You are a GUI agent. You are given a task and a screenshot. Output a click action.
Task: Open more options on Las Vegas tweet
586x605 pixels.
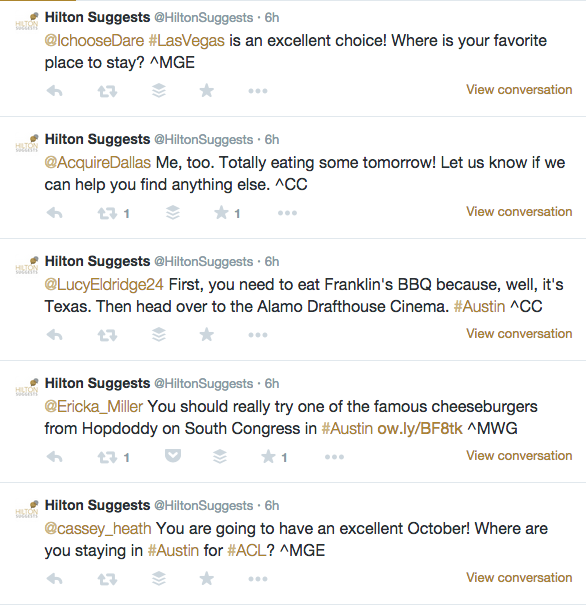(x=258, y=91)
